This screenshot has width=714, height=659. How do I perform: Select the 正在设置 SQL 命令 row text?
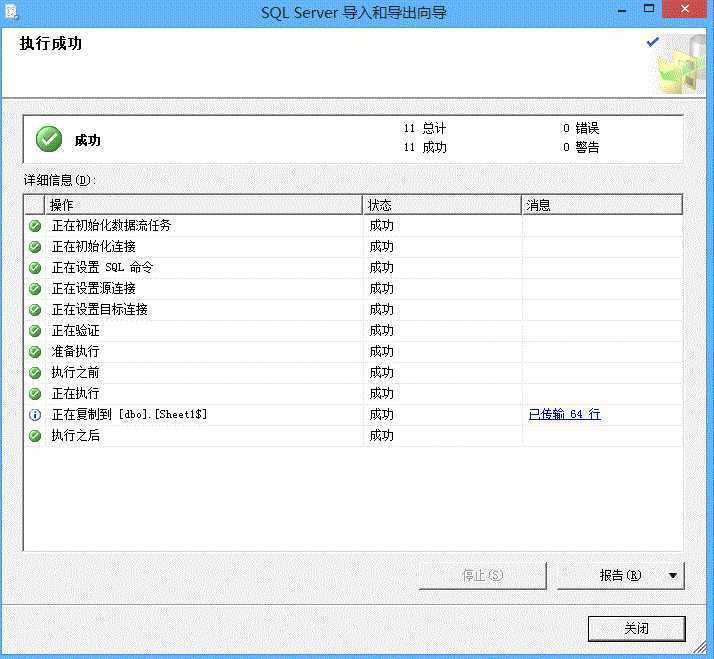tap(102, 267)
